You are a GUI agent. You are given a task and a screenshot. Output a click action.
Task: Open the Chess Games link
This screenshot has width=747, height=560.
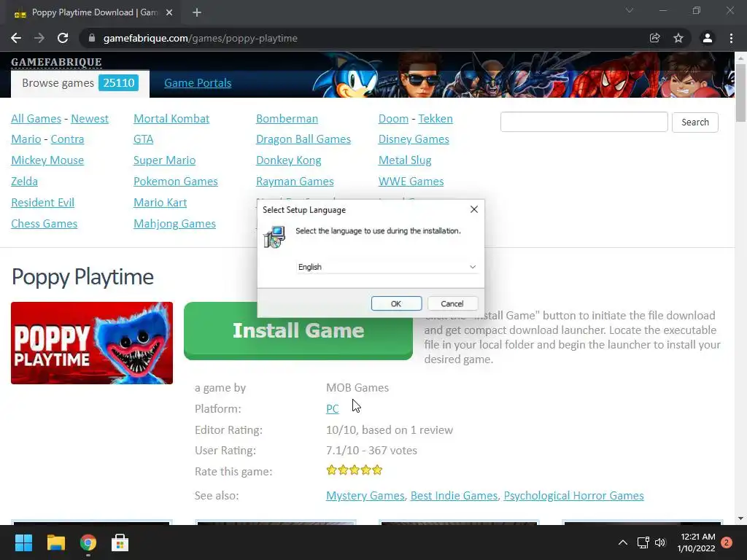point(44,224)
